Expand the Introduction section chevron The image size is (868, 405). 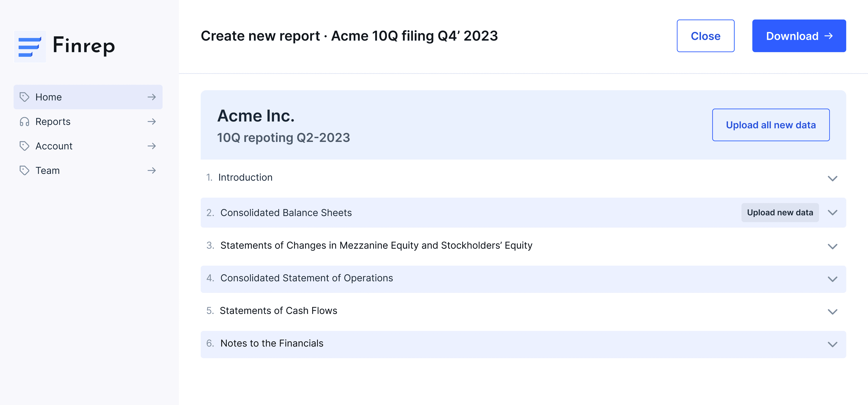coord(832,178)
